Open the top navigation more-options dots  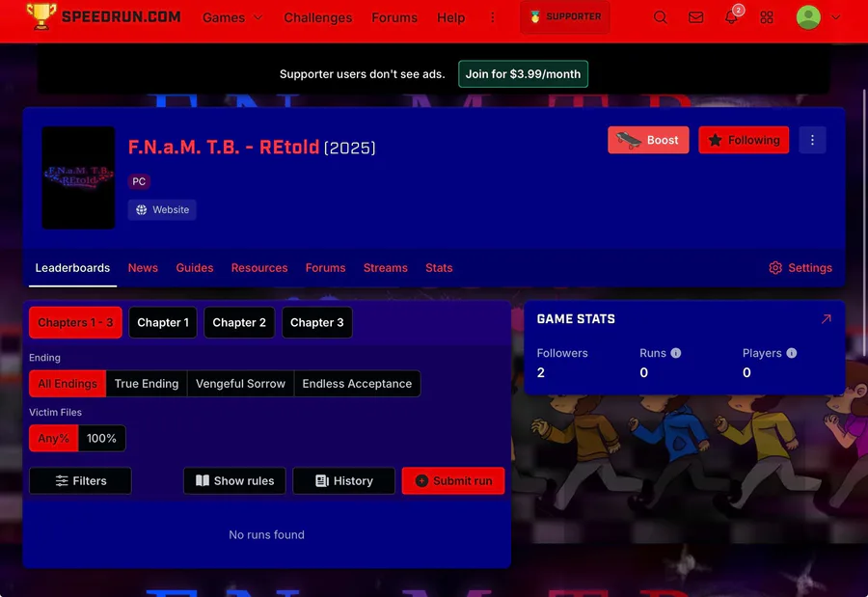point(492,17)
